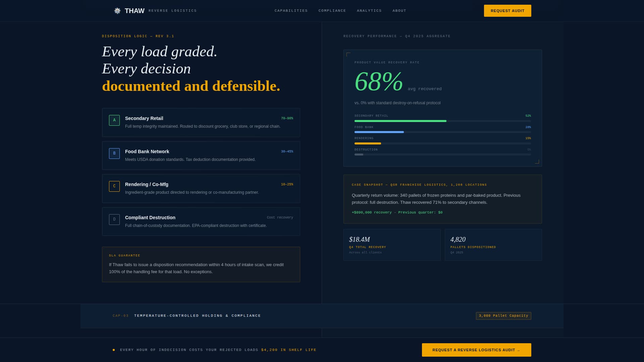Click the Secondary Retail green progress bar
Image resolution: width=644 pixels, height=362 pixels.
point(400,121)
